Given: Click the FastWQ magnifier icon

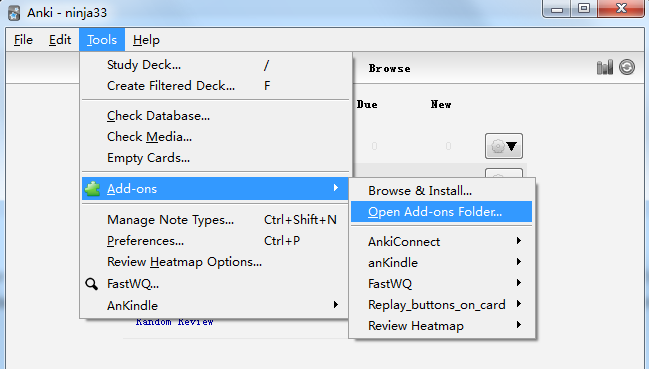Looking at the screenshot, I should coord(91,284).
